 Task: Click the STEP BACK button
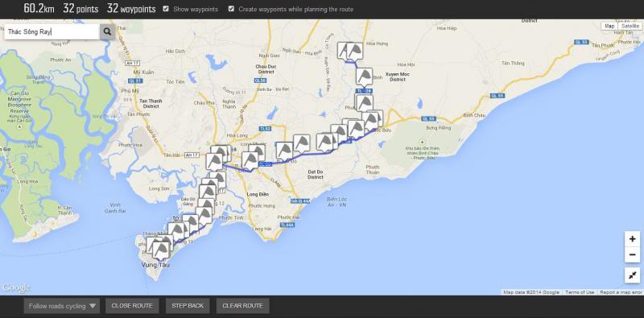point(188,306)
